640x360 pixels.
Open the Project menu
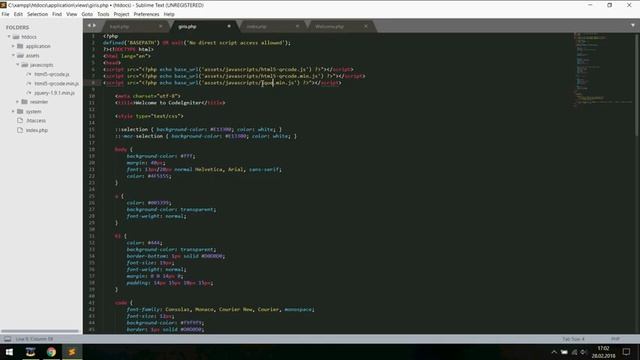121,14
